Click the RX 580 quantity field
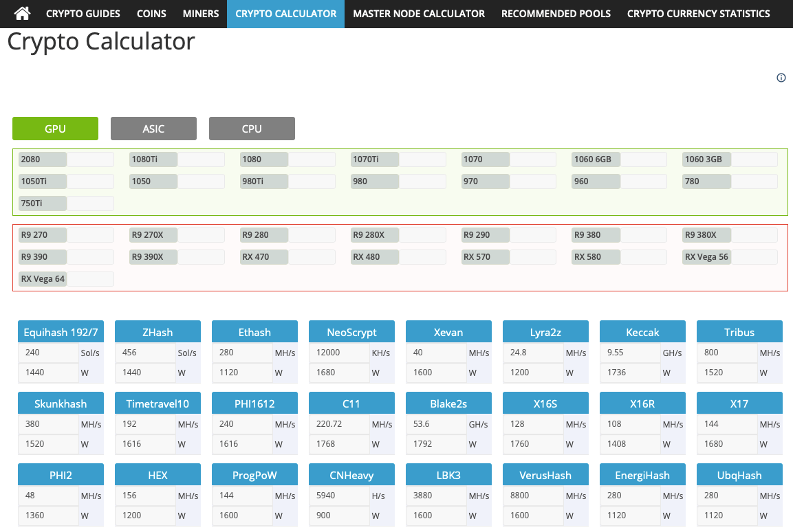The height and width of the screenshot is (532, 793). (643, 257)
